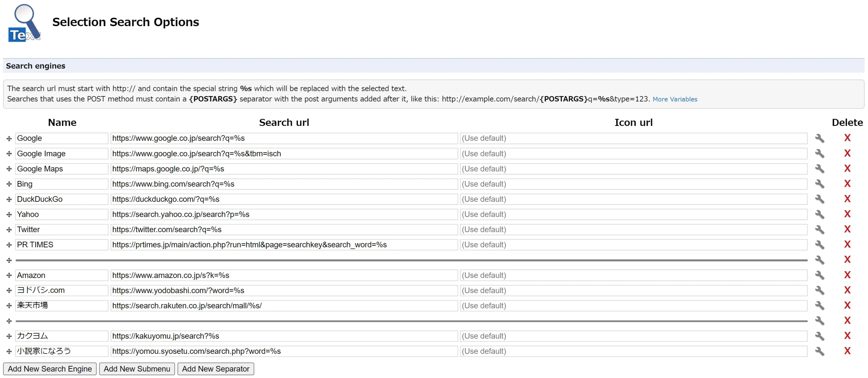Image resolution: width=868 pixels, height=378 pixels.
Task: Click the DuckDuckGo wrench icon
Action: click(x=820, y=199)
